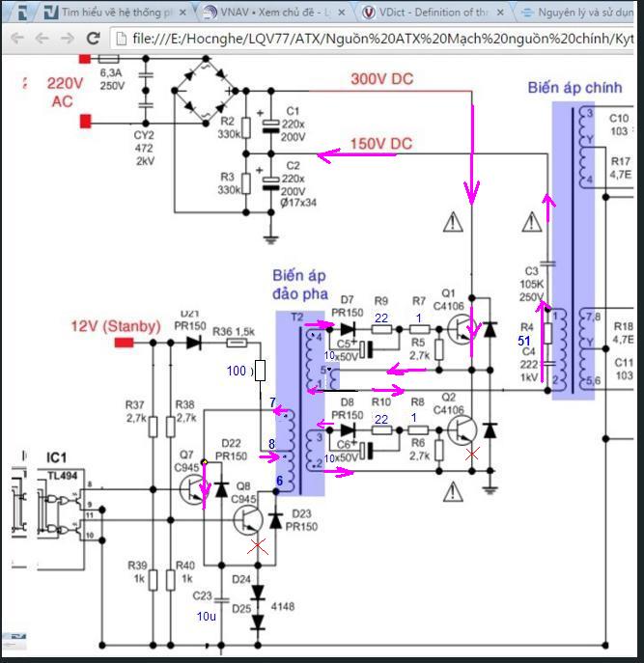Click the 'Biến áp chính' heading
This screenshot has width=644, height=663.
tap(574, 88)
